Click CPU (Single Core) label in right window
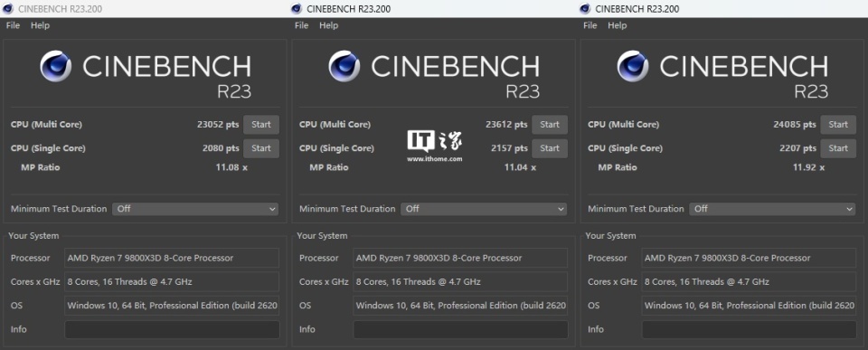The image size is (868, 350). pos(626,148)
